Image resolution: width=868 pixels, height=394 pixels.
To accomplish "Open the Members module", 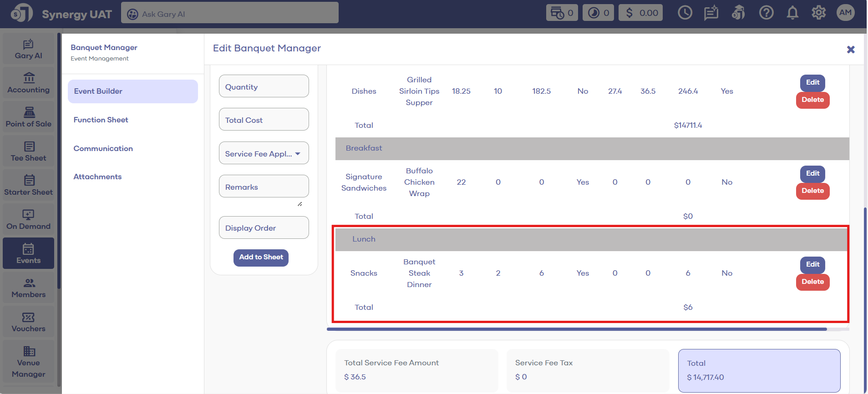I will pyautogui.click(x=28, y=288).
